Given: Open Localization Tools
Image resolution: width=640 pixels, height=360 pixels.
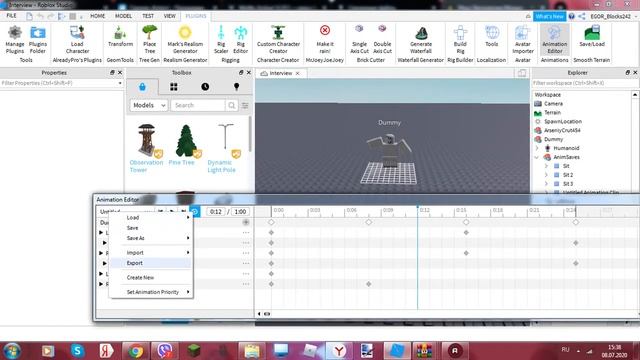Looking at the screenshot, I should click(x=491, y=37).
